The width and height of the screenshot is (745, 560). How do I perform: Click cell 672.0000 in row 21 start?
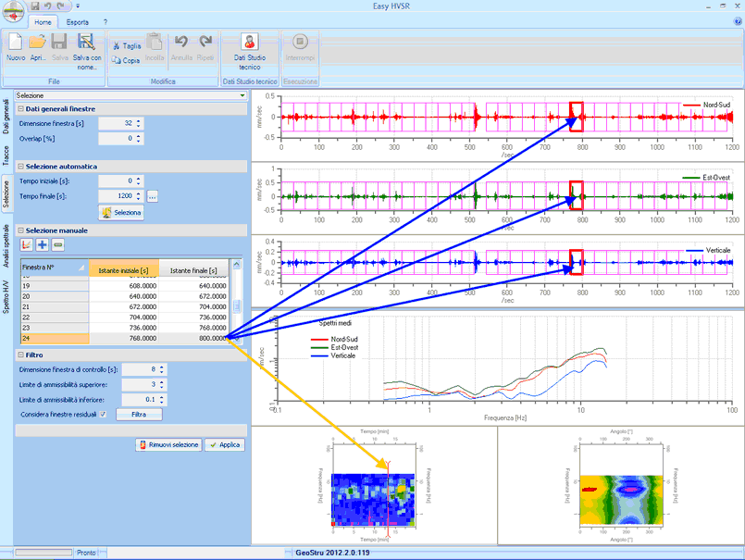123,307
